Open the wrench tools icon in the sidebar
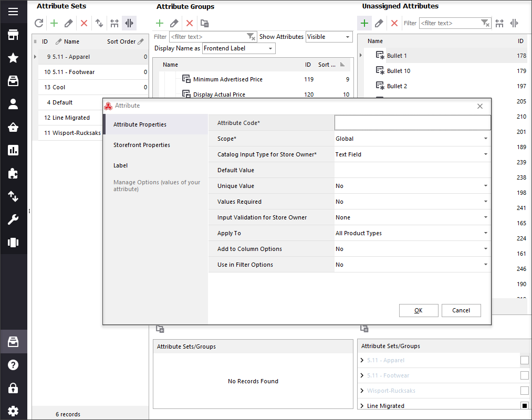The height and width of the screenshot is (420, 532). (13, 219)
